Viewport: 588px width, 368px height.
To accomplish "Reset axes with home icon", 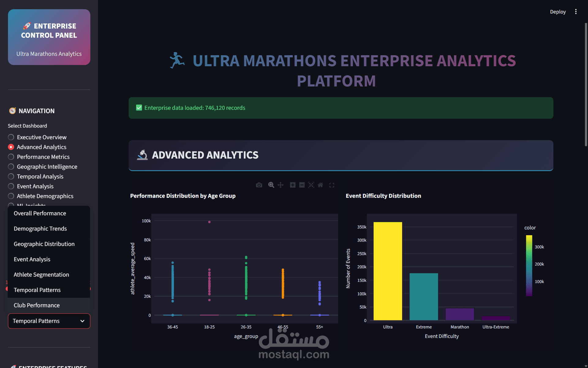I will 320,185.
